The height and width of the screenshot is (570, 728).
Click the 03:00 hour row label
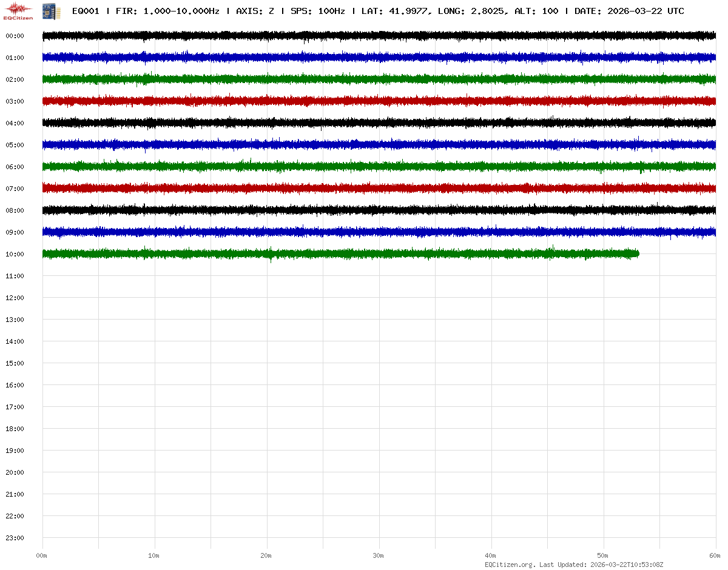click(x=15, y=101)
